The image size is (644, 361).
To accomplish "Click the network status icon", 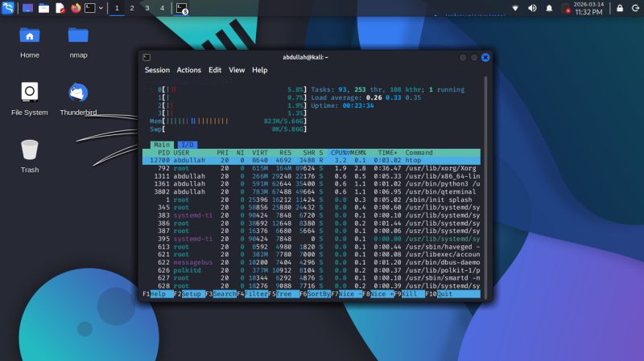I will click(515, 8).
